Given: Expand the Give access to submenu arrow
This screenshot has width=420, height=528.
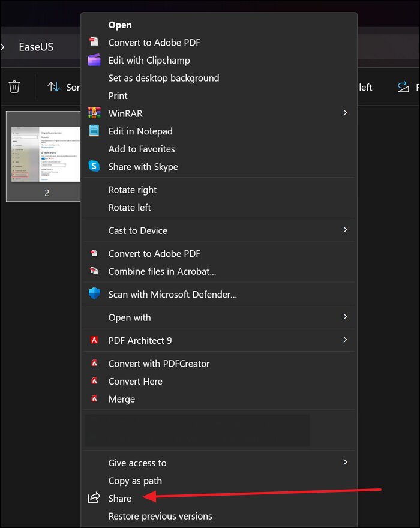Looking at the screenshot, I should 345,462.
